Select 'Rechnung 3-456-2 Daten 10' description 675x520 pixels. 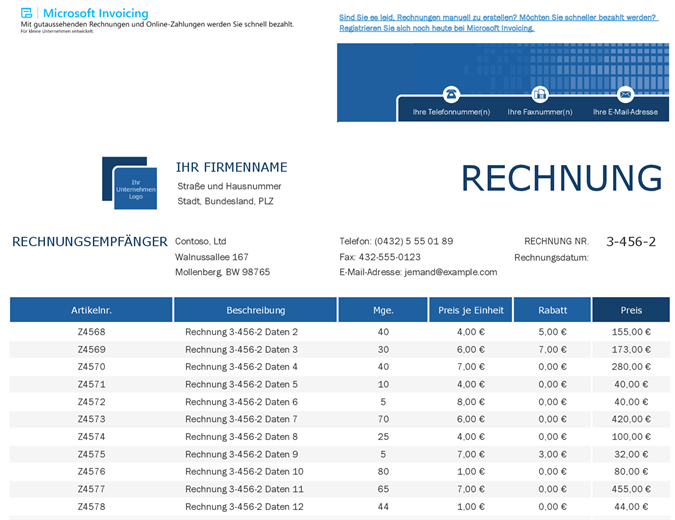244,472
